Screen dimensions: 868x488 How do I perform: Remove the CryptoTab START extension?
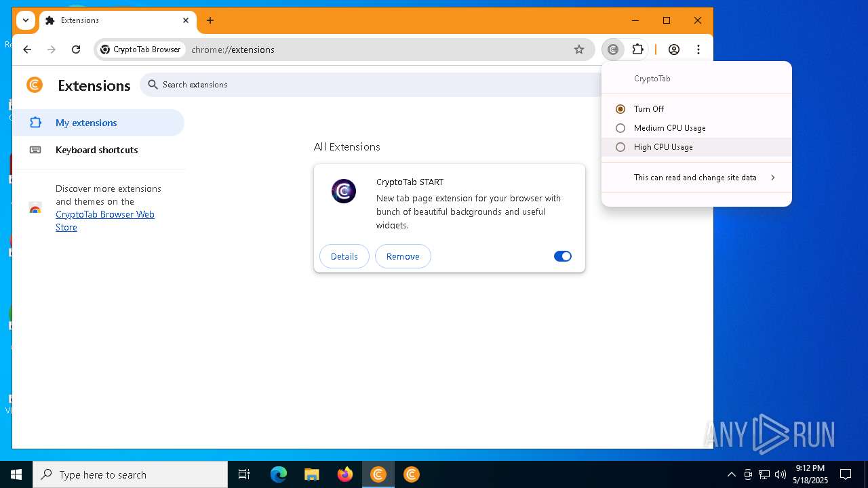point(403,256)
